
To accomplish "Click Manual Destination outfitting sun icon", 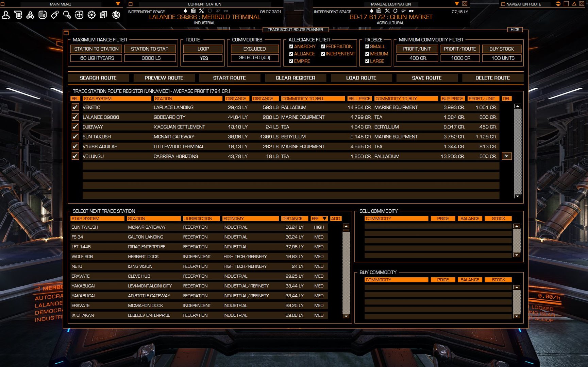I will 395,11.
